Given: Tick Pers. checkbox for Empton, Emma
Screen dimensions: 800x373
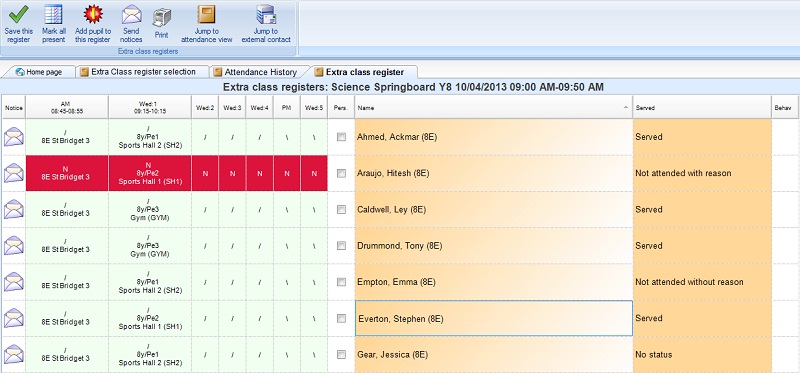Looking at the screenshot, I should pyautogui.click(x=341, y=282).
